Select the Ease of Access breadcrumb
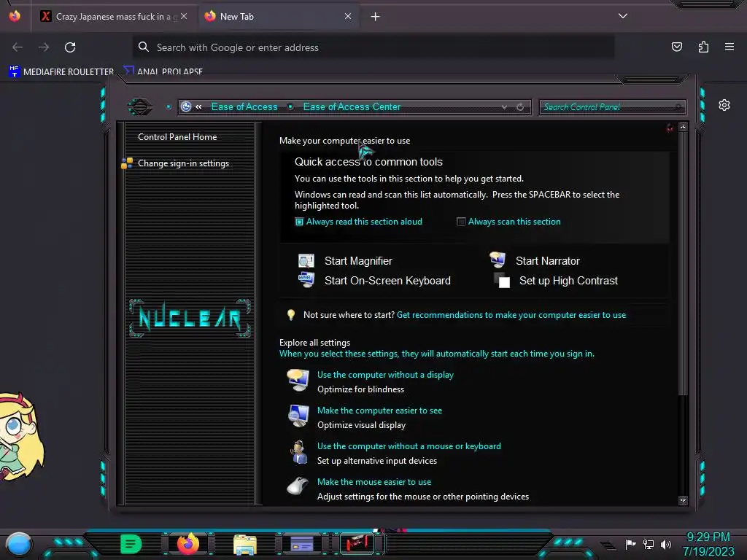The height and width of the screenshot is (560, 747). click(244, 106)
